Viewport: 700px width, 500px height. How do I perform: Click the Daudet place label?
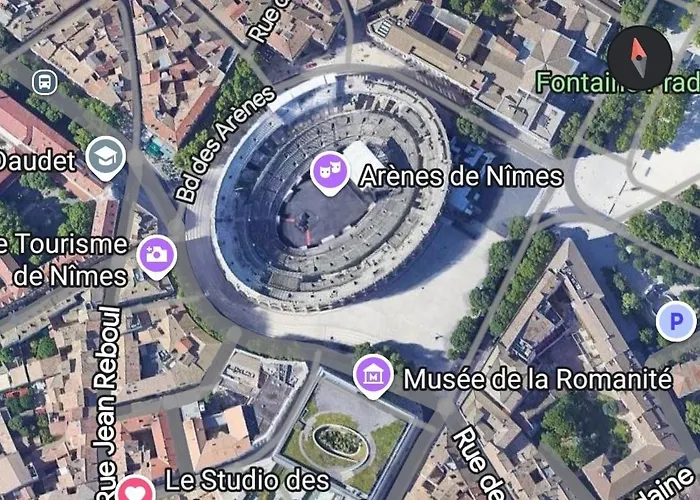click(38, 161)
